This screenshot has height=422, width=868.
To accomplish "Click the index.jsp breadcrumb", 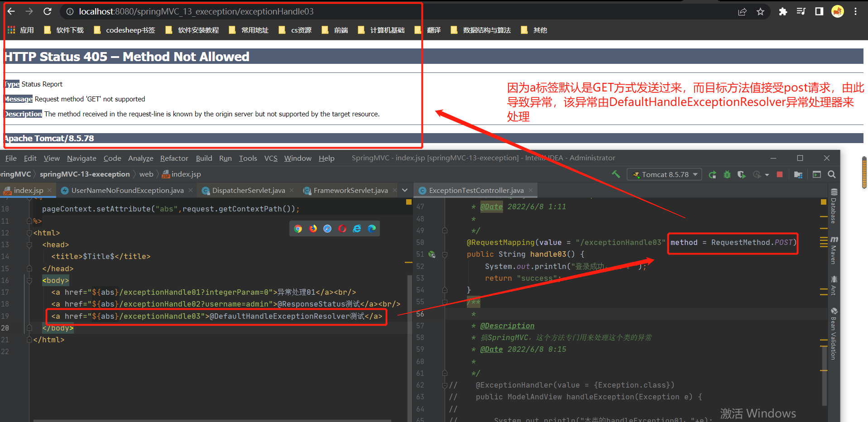I will tap(182, 174).
